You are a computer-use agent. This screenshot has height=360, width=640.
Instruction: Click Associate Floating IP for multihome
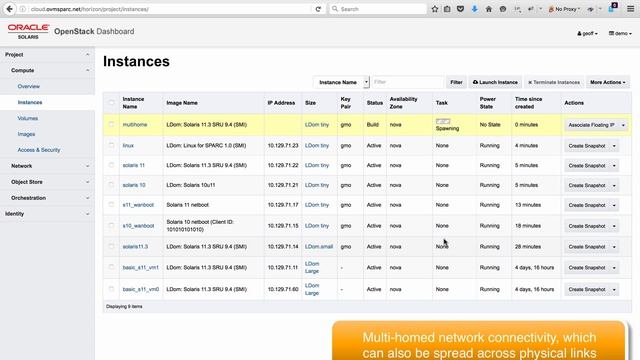591,125
